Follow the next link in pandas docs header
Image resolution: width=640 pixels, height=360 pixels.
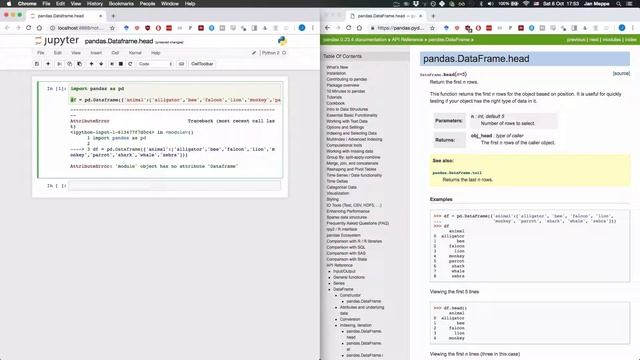pyautogui.click(x=594, y=40)
